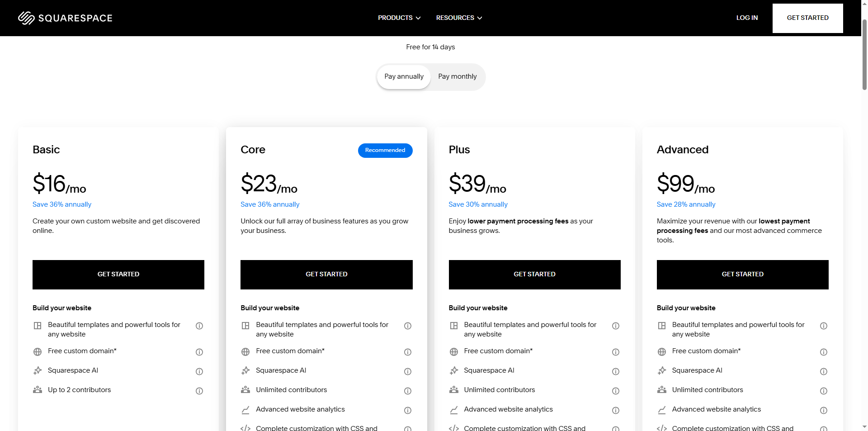Screen dimensions: 868x431
Task: Click the Squarespace logo icon
Action: point(26,18)
